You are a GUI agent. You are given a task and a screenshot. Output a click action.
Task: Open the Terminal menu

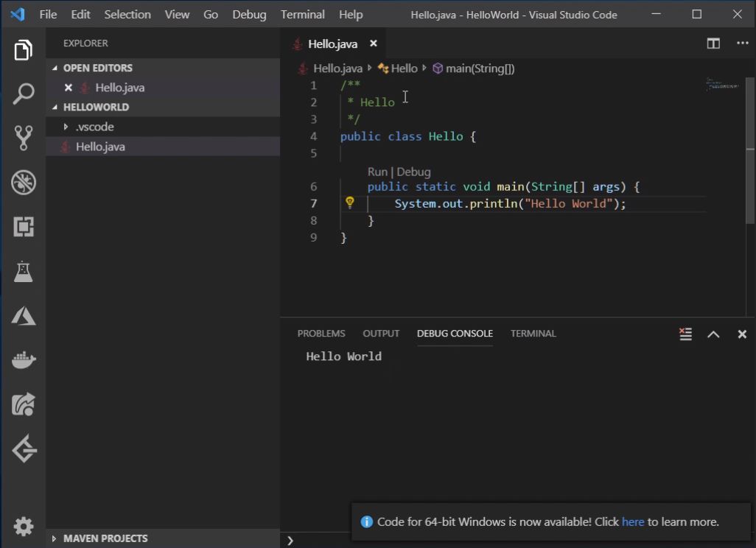pyautogui.click(x=302, y=15)
